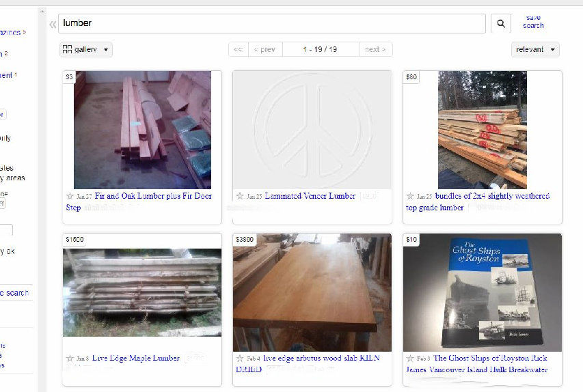Open the relevant sort dropdown

tap(535, 49)
